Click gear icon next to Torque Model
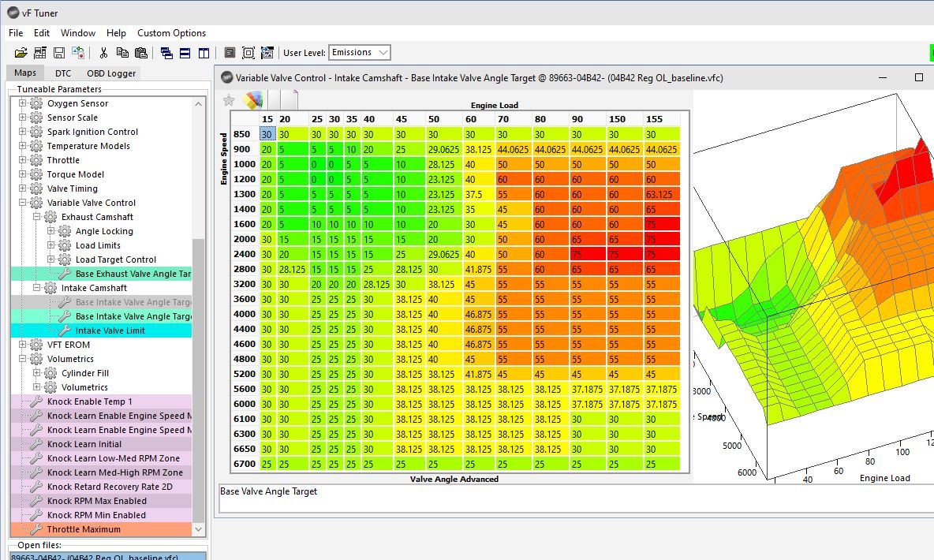The height and width of the screenshot is (560, 934). pos(36,174)
